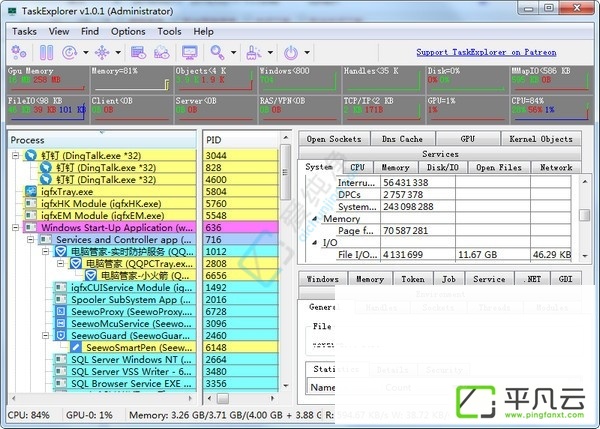Collapse the I/O group in System panel
The image size is (600, 429).
tap(315, 243)
